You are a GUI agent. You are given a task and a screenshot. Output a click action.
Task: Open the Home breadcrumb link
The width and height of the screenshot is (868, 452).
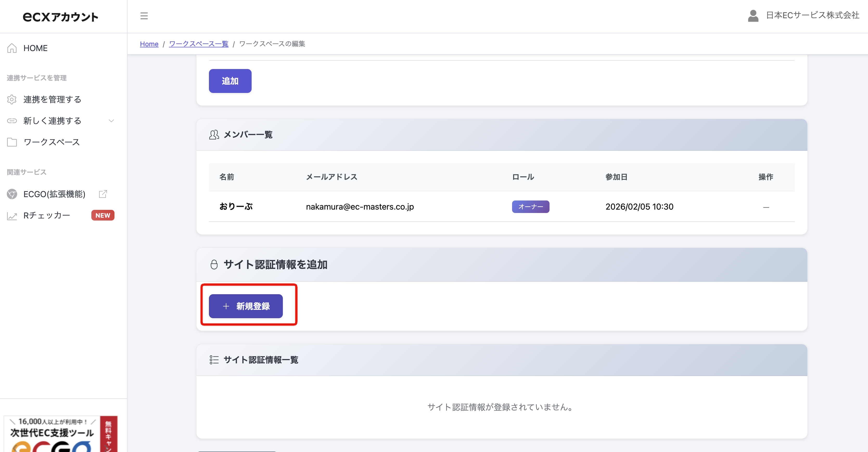[x=149, y=44]
